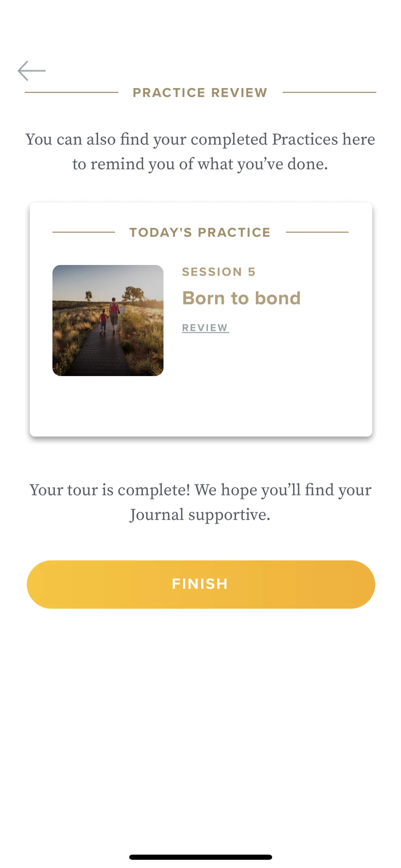401x868 pixels.
Task: Open the REVIEW link for Session 5
Action: pyautogui.click(x=205, y=328)
